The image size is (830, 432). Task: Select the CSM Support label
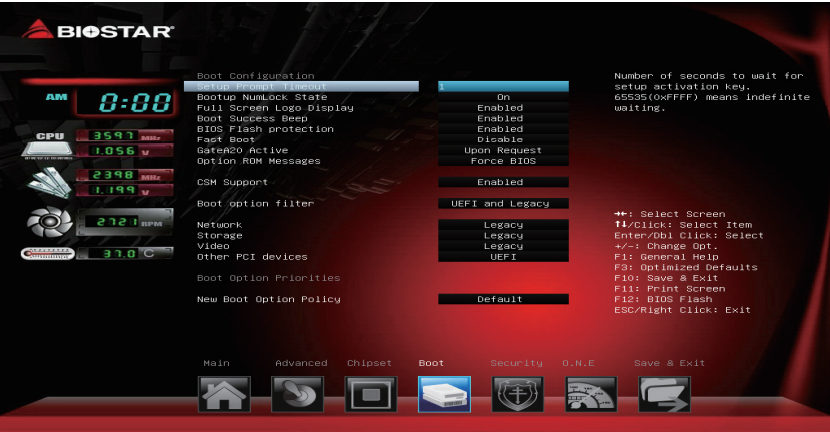click(232, 182)
